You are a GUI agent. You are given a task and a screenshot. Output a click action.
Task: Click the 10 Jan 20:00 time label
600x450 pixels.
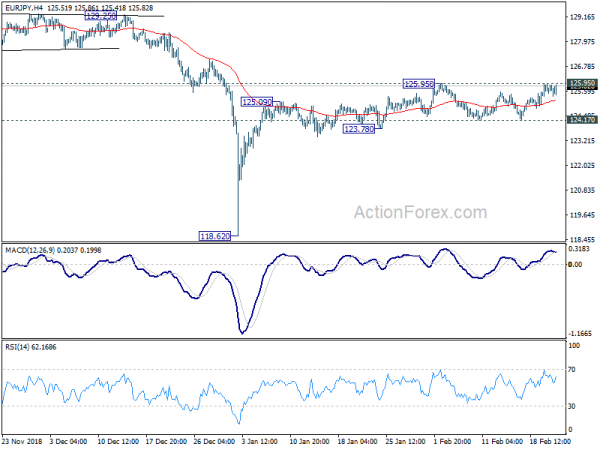(x=310, y=441)
